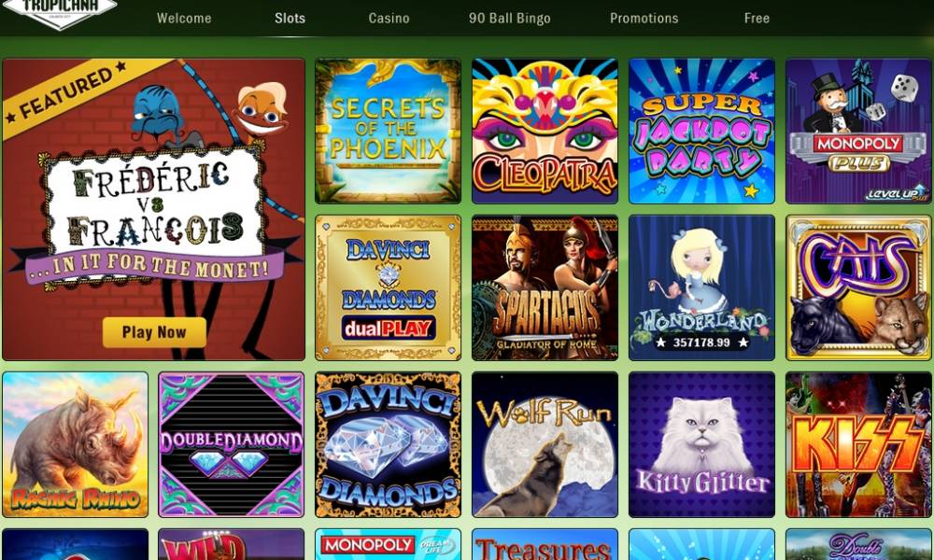This screenshot has width=934, height=560.
Task: Launch Spartacus Gladiator of Rome slot
Action: (545, 288)
